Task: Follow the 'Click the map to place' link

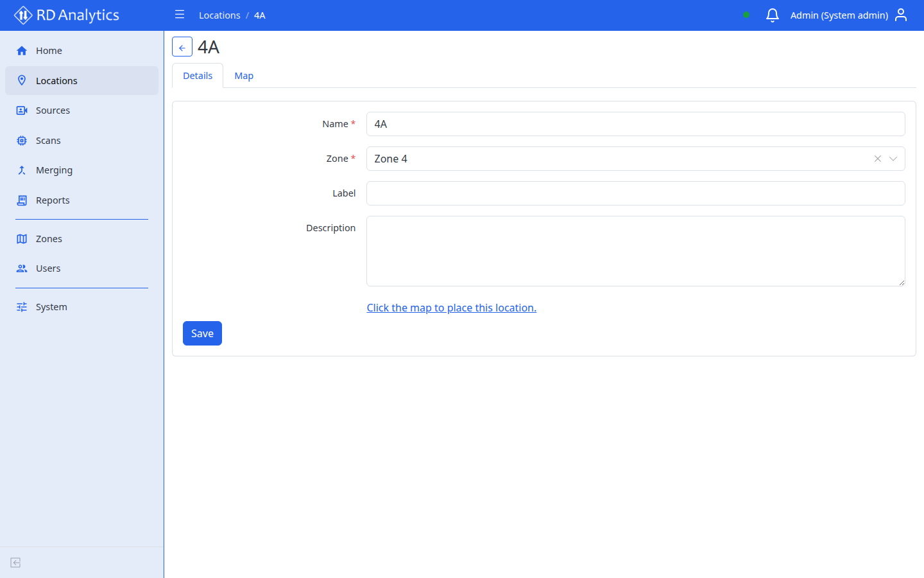Action: coord(451,308)
